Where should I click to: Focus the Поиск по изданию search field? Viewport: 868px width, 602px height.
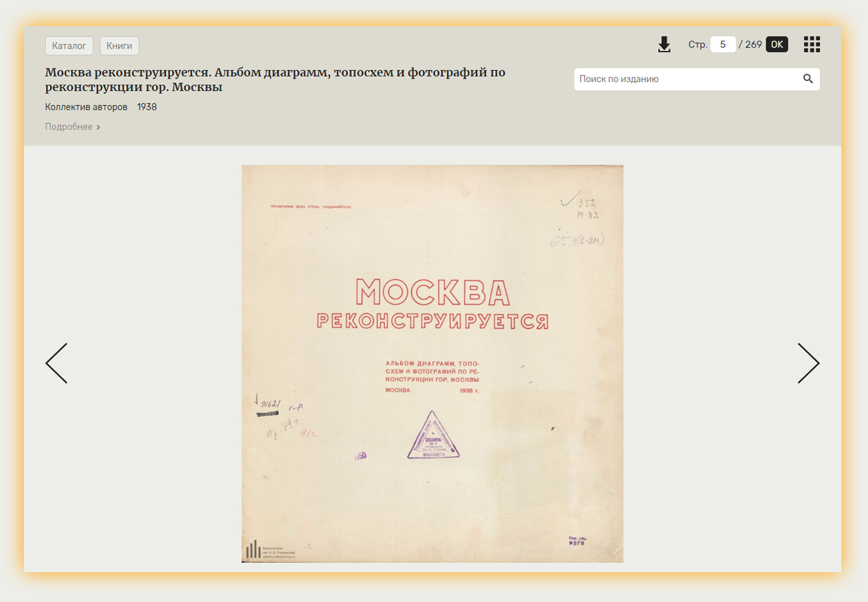[686, 79]
